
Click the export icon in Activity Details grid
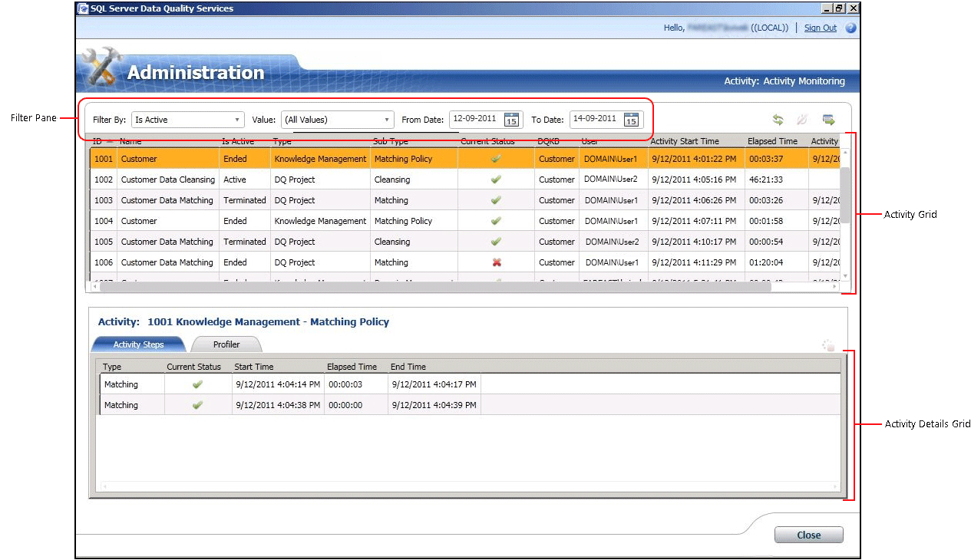click(828, 345)
